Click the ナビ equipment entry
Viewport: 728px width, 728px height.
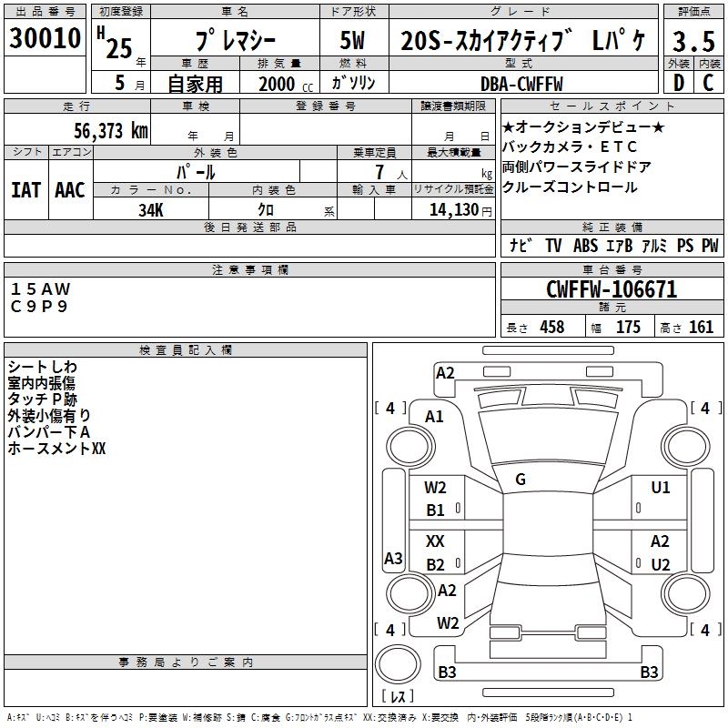coord(520,245)
